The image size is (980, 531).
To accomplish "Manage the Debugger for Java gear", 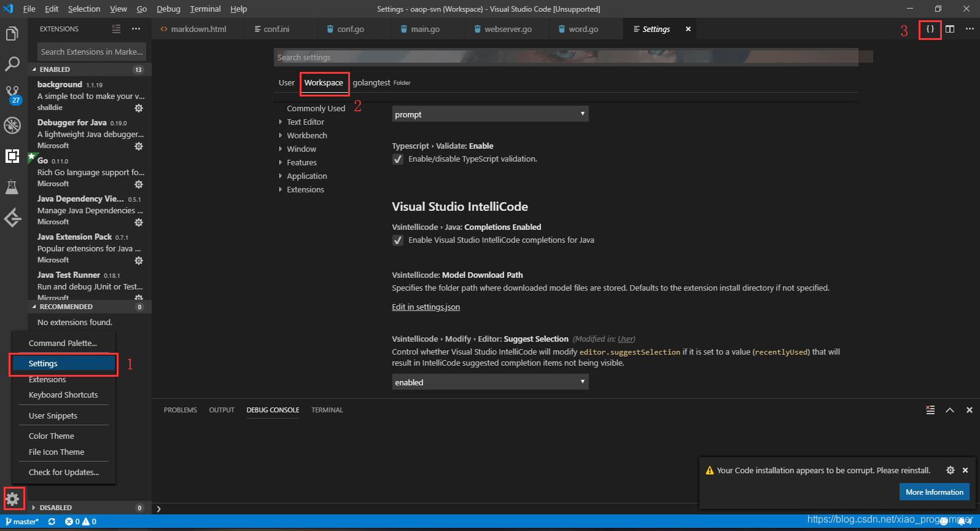I will click(x=139, y=146).
